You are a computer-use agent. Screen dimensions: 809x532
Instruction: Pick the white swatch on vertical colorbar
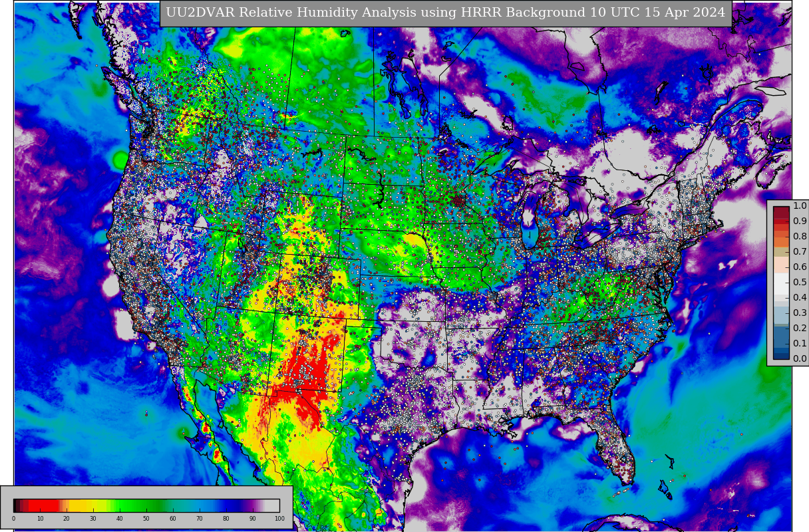[781, 284]
